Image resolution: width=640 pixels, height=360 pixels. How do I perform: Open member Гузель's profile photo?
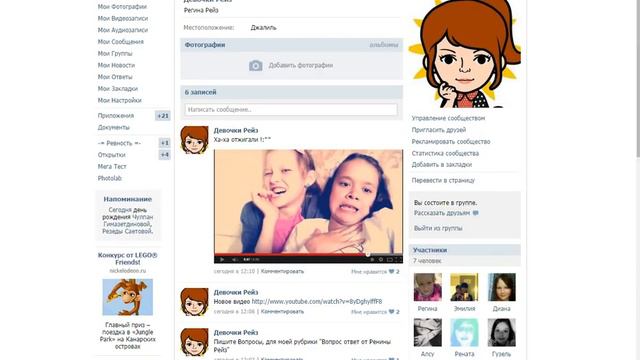[x=502, y=332]
